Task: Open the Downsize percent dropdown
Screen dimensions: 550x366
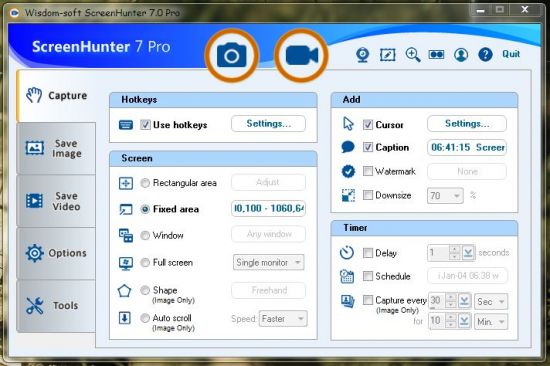Action: [445, 196]
